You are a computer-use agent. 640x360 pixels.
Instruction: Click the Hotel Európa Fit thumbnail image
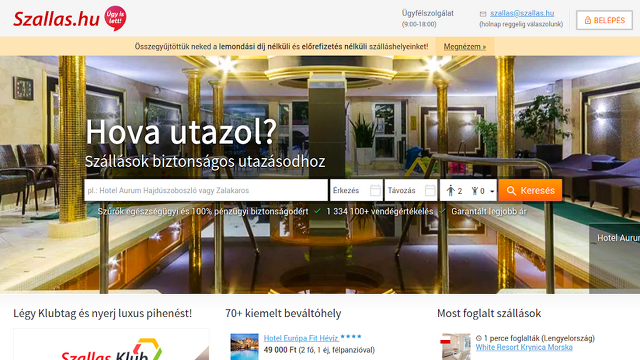tap(244, 347)
